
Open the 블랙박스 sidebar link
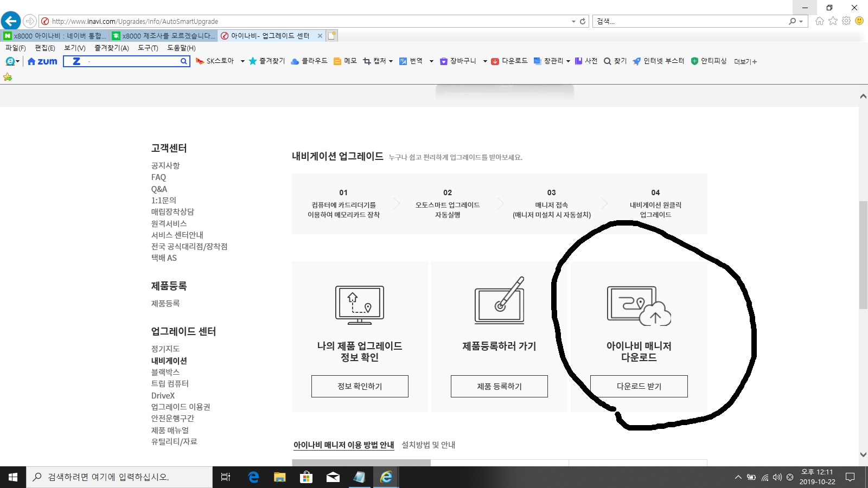[x=165, y=372]
